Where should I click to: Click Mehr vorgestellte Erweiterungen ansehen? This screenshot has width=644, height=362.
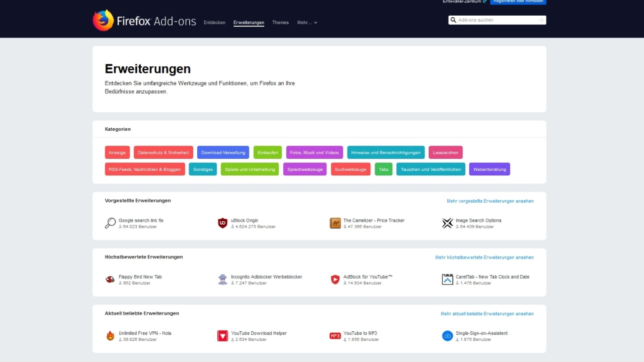(490, 201)
